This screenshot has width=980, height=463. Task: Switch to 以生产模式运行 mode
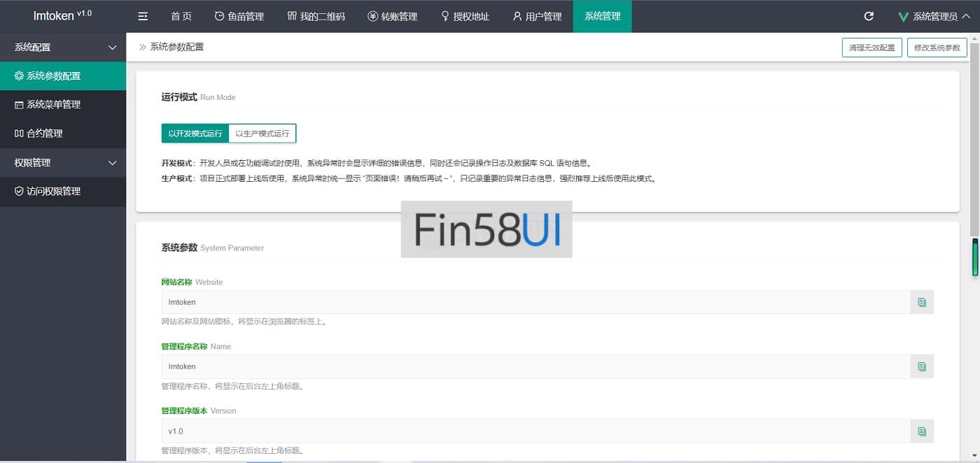click(x=262, y=133)
